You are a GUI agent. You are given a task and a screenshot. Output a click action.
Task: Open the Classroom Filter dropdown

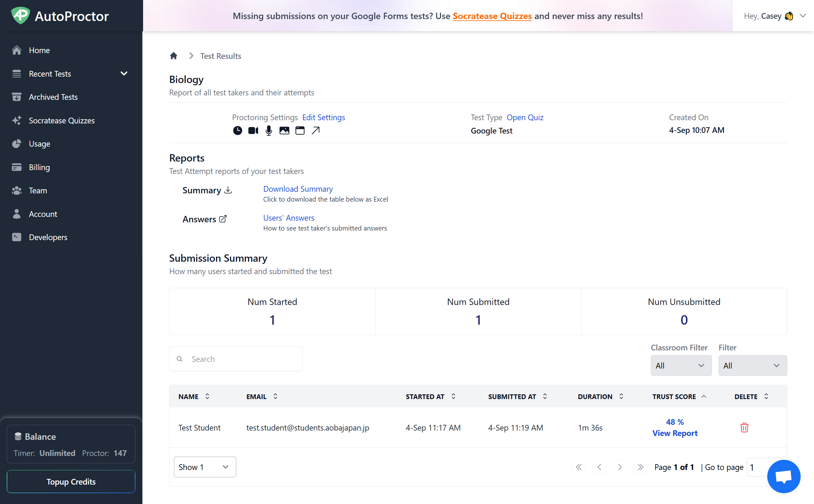coord(681,365)
